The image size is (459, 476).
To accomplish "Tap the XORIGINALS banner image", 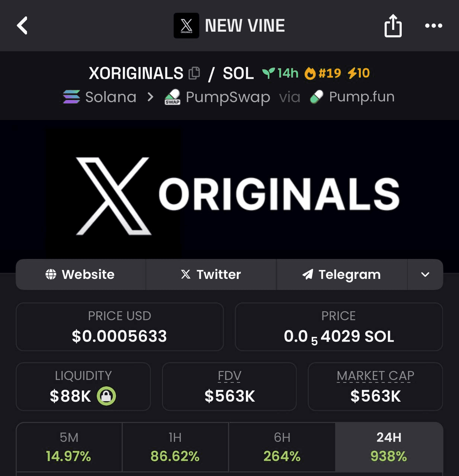I will [229, 193].
